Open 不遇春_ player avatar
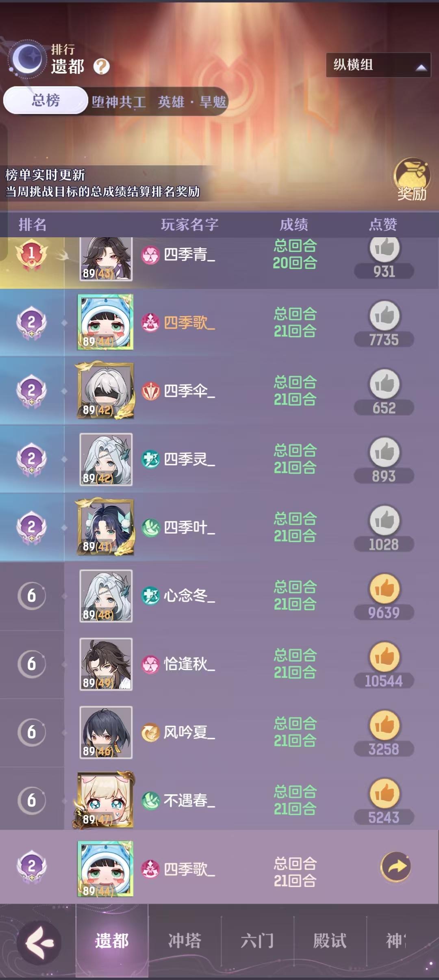 point(105,800)
